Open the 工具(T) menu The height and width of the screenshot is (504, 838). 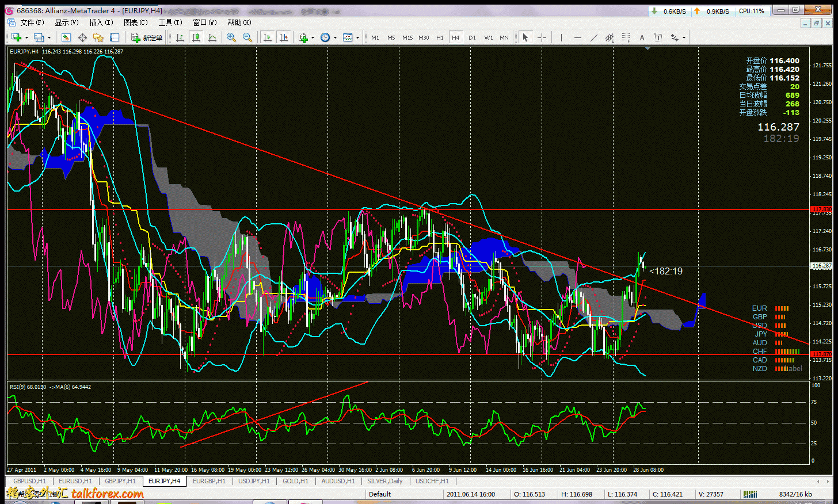170,22
